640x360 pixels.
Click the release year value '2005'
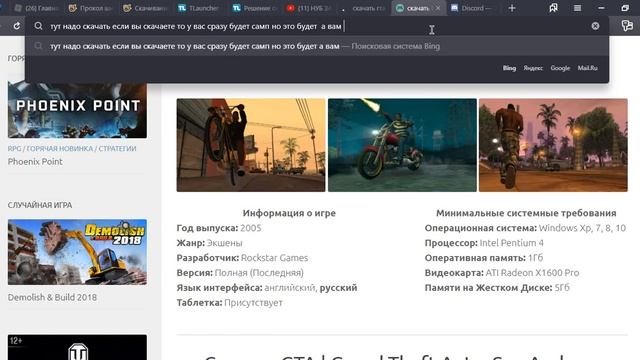click(251, 228)
